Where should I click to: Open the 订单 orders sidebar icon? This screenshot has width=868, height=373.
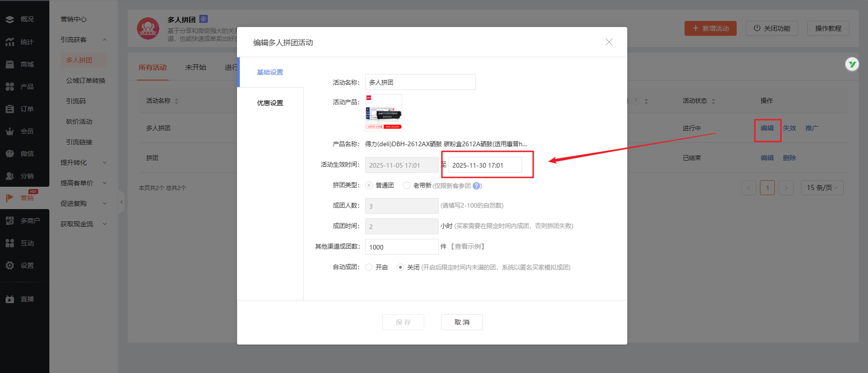[x=10, y=109]
